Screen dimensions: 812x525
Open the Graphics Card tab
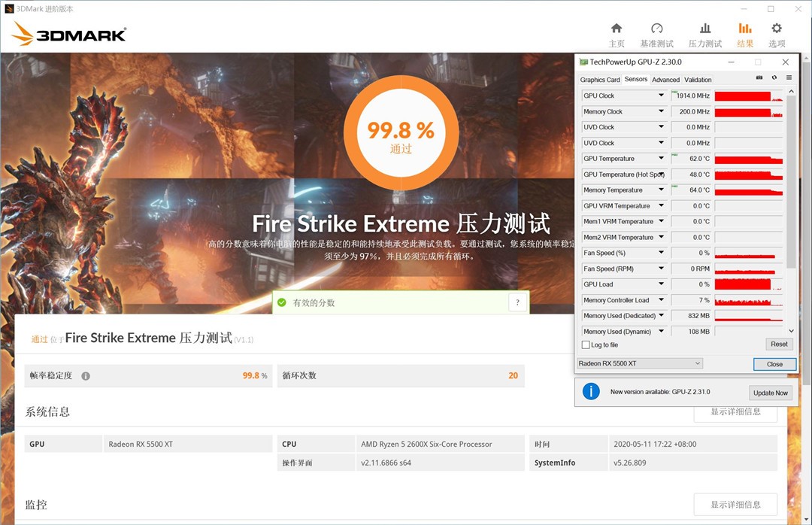pos(599,79)
